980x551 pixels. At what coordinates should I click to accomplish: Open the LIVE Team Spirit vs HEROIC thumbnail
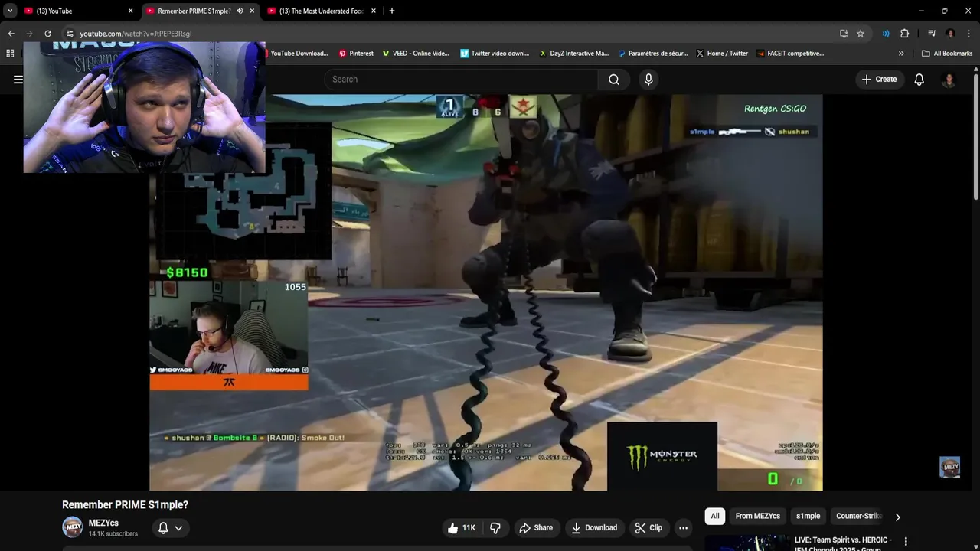tap(746, 543)
